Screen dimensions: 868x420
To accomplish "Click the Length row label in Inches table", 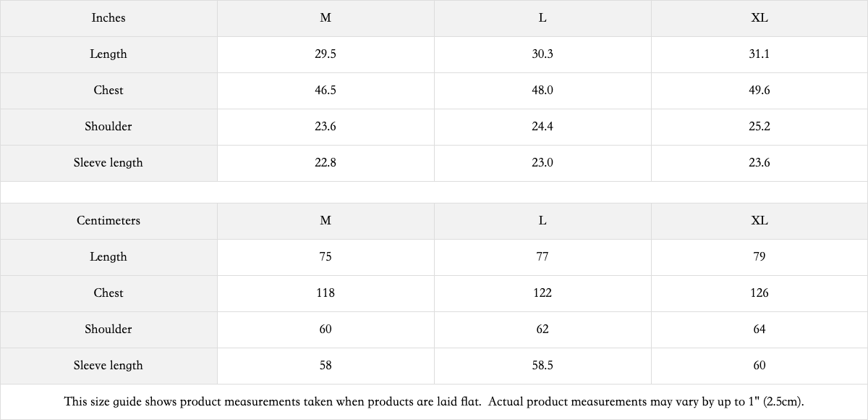I will tap(109, 54).
